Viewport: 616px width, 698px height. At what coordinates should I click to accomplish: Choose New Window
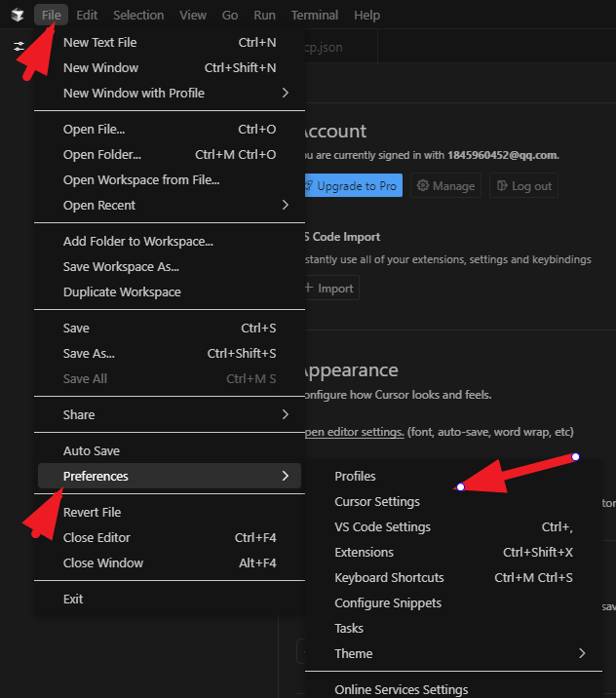[x=170, y=67]
